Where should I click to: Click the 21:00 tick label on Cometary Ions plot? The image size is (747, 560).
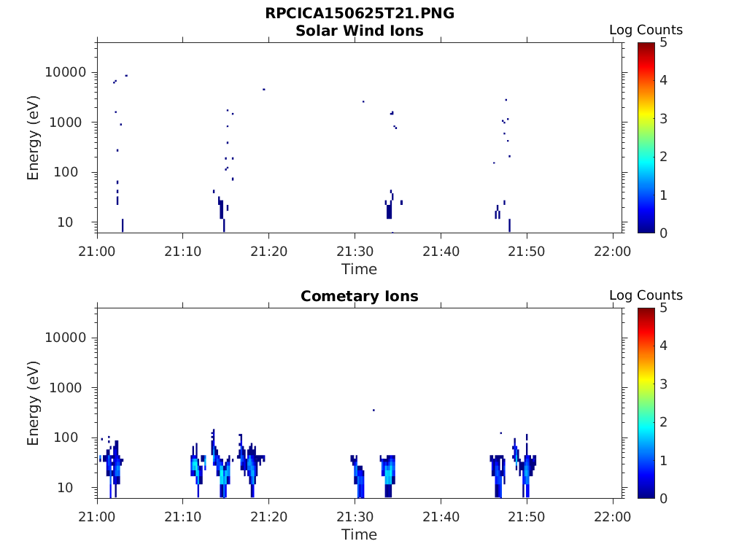click(x=97, y=517)
